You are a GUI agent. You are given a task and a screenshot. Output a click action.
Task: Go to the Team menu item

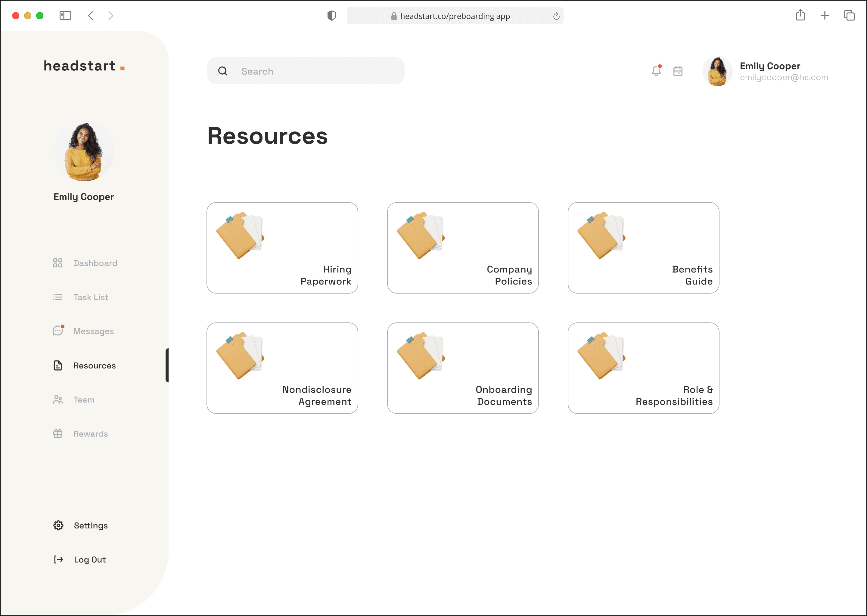pos(84,399)
